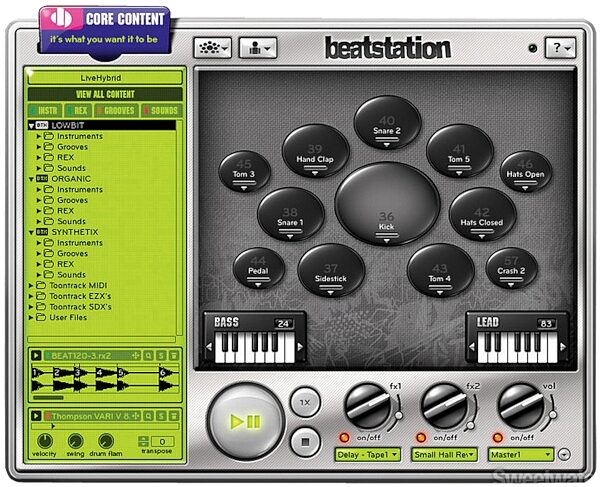The height and width of the screenshot is (487, 600).
Task: Trigger the Kick drum pad
Action: pyautogui.click(x=387, y=203)
